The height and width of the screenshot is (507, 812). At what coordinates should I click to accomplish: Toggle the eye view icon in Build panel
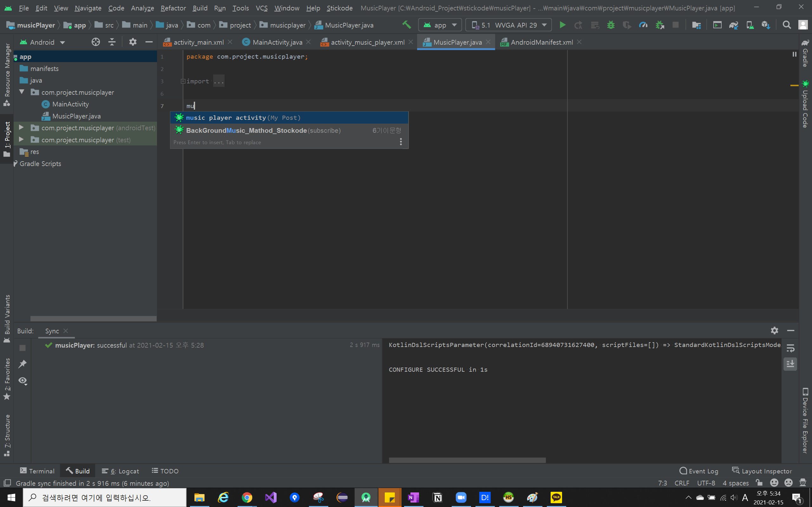(x=23, y=381)
